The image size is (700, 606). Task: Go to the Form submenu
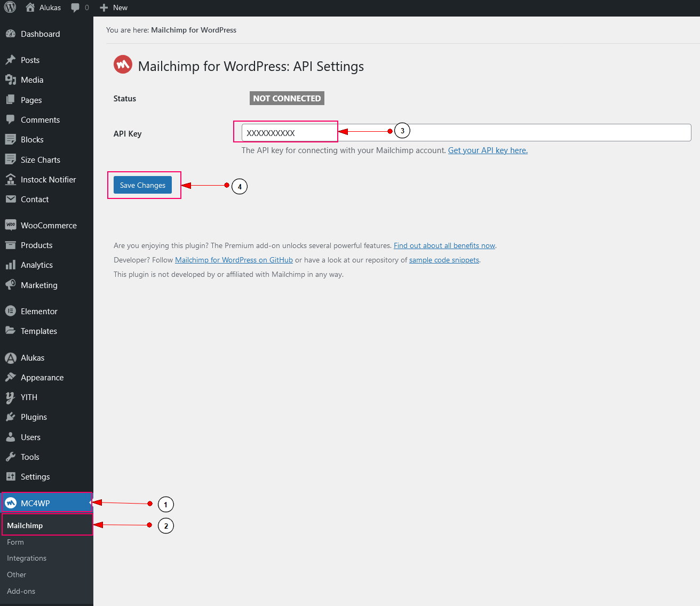pos(15,542)
